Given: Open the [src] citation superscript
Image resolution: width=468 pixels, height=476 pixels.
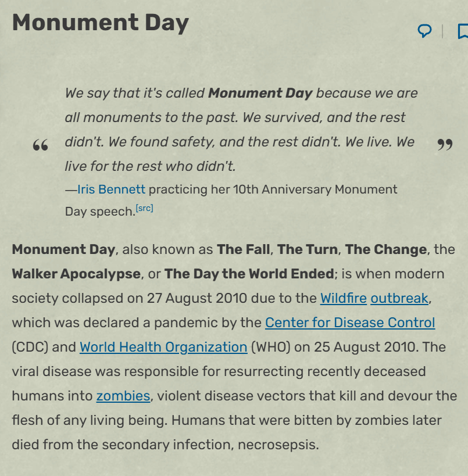Looking at the screenshot, I should pos(145,208).
